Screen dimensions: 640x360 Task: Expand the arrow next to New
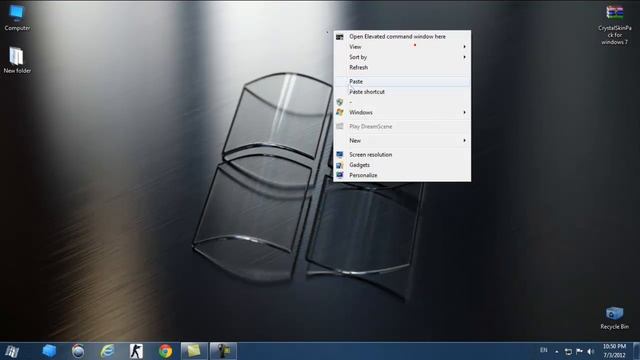pos(464,140)
